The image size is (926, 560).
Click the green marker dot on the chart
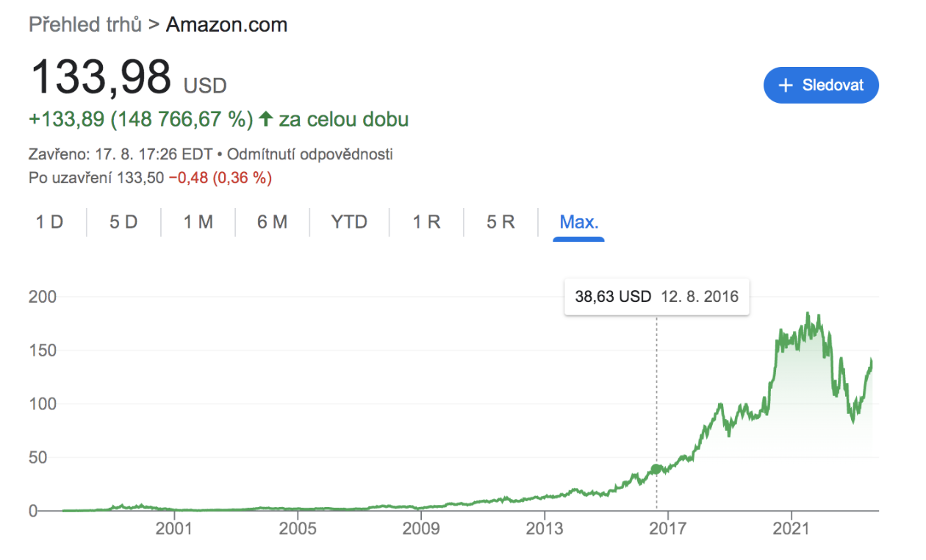pos(656,469)
